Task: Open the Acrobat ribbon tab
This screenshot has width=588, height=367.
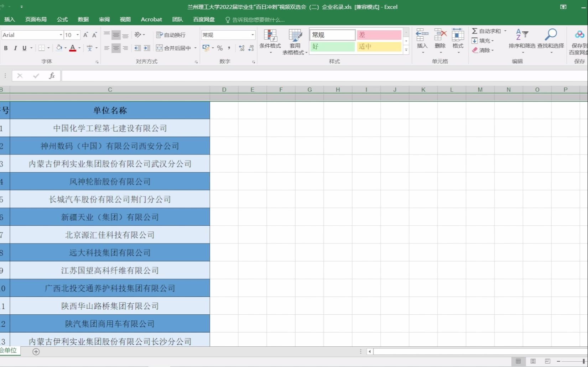Action: click(x=151, y=20)
